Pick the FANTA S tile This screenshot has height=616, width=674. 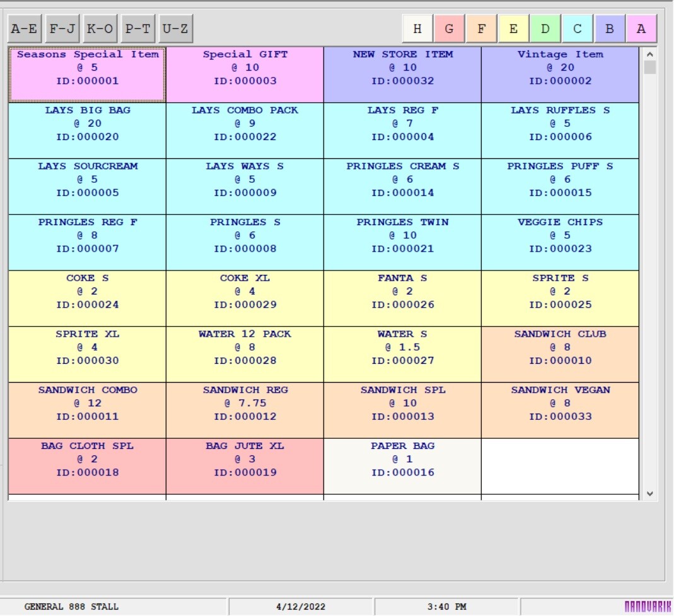pos(403,298)
